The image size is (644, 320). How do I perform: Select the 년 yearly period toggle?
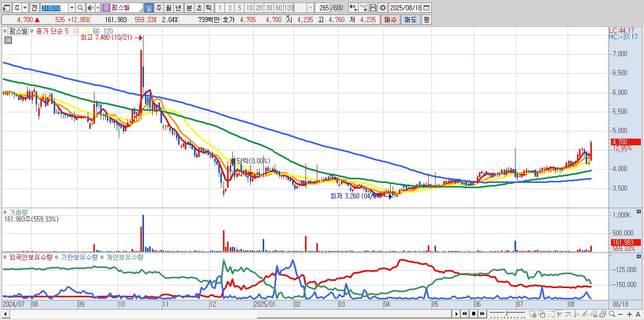[178, 8]
